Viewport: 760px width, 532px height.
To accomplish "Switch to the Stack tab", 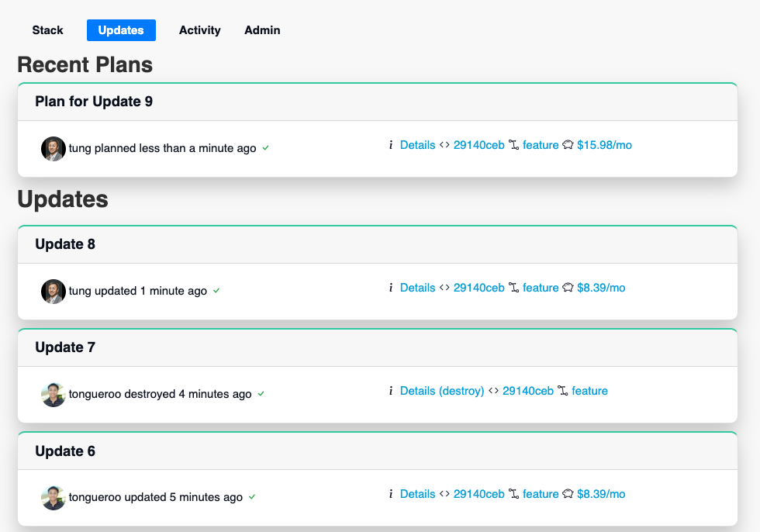I will click(47, 30).
